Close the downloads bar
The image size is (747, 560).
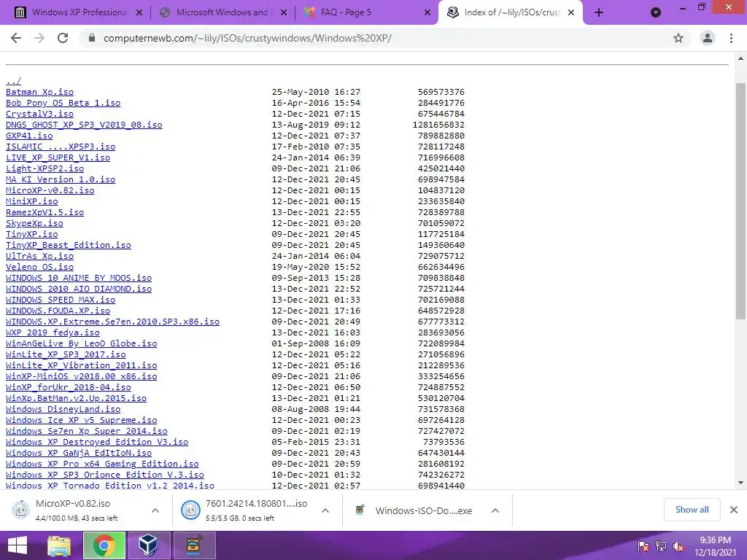[734, 510]
